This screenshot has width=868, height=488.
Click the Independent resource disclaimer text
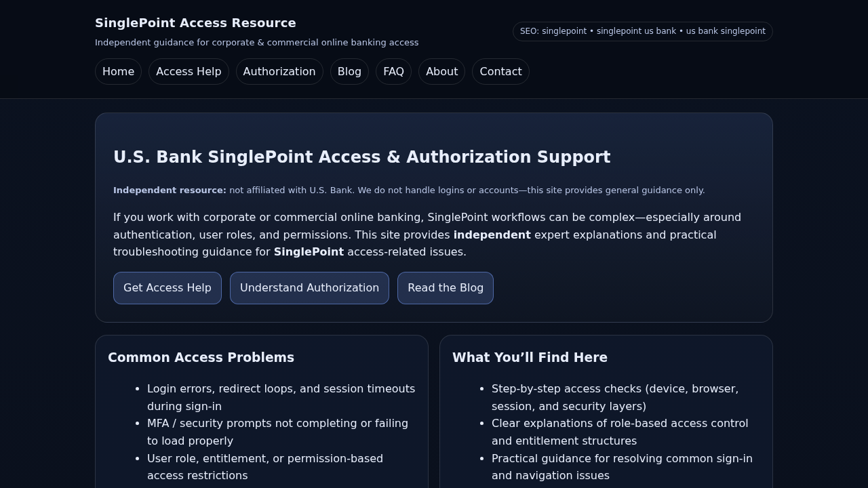409,190
